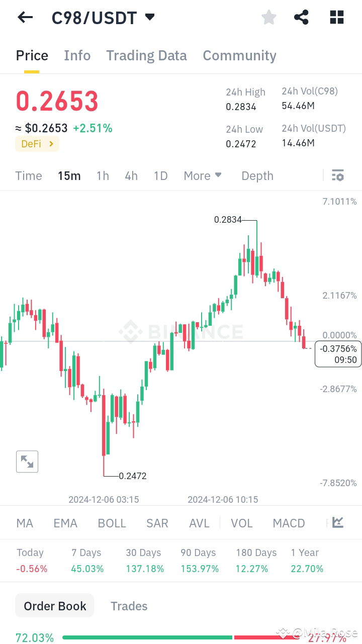The image size is (362, 644).
Task: Switch chart to the 1D timeframe
Action: 160,175
